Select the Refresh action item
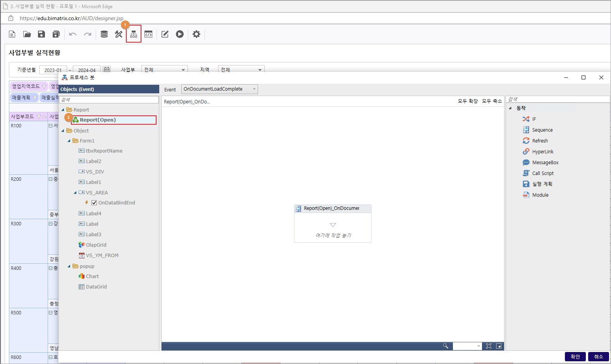Image resolution: width=611 pixels, height=364 pixels. pos(535,141)
